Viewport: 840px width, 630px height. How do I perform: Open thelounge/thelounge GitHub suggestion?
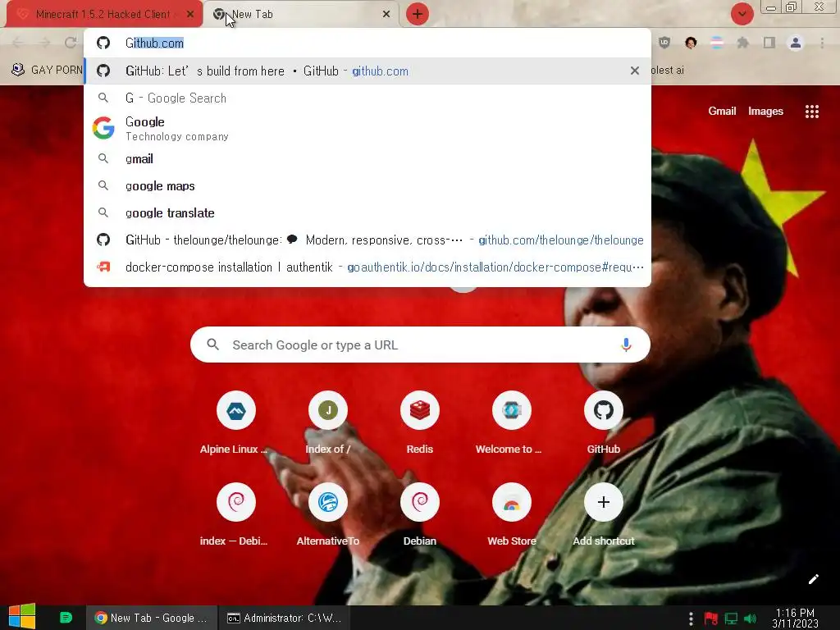pos(367,240)
